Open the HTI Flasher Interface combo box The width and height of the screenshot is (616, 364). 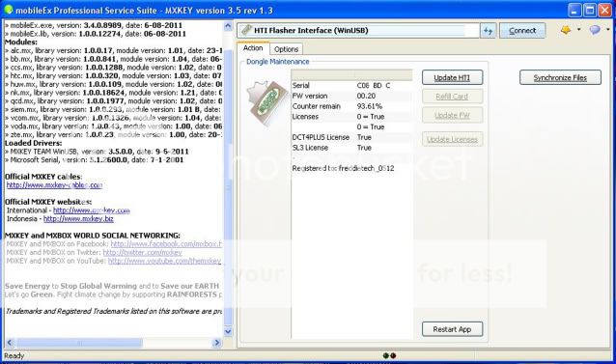358,31
